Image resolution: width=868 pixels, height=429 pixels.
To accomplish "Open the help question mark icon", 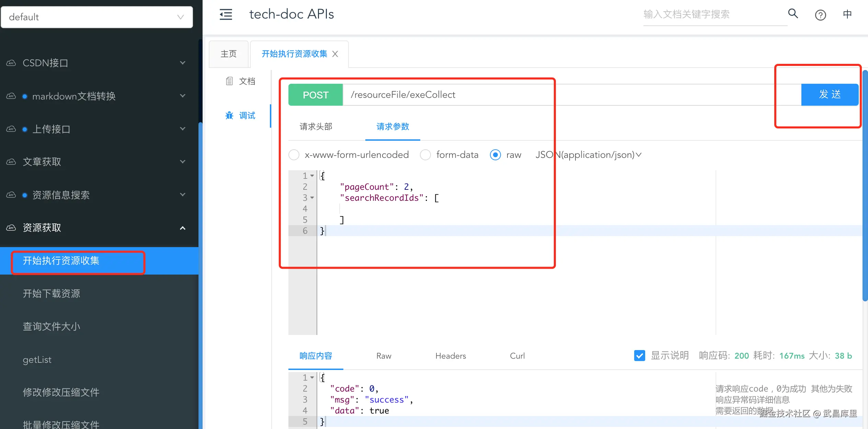I will coord(820,15).
